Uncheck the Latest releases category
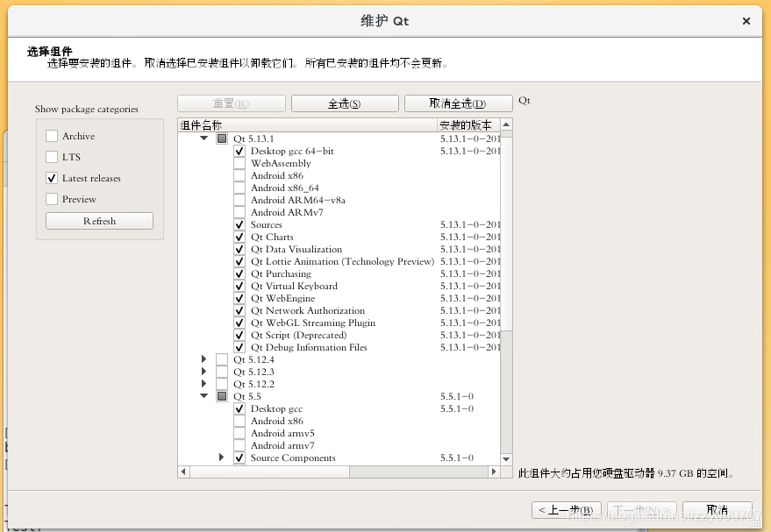Image resolution: width=771 pixels, height=532 pixels. coord(52,178)
